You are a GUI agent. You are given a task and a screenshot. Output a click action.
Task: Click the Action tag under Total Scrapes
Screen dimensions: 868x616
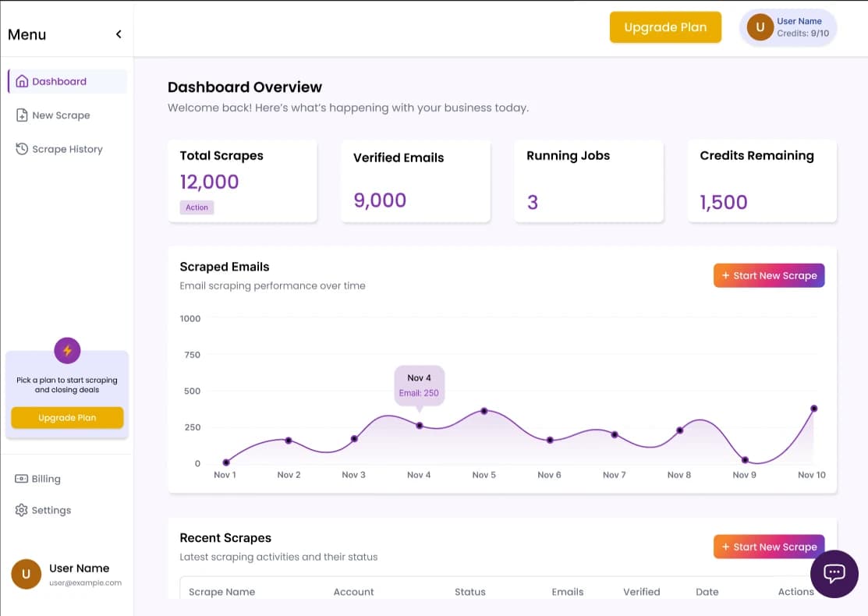[x=197, y=207]
